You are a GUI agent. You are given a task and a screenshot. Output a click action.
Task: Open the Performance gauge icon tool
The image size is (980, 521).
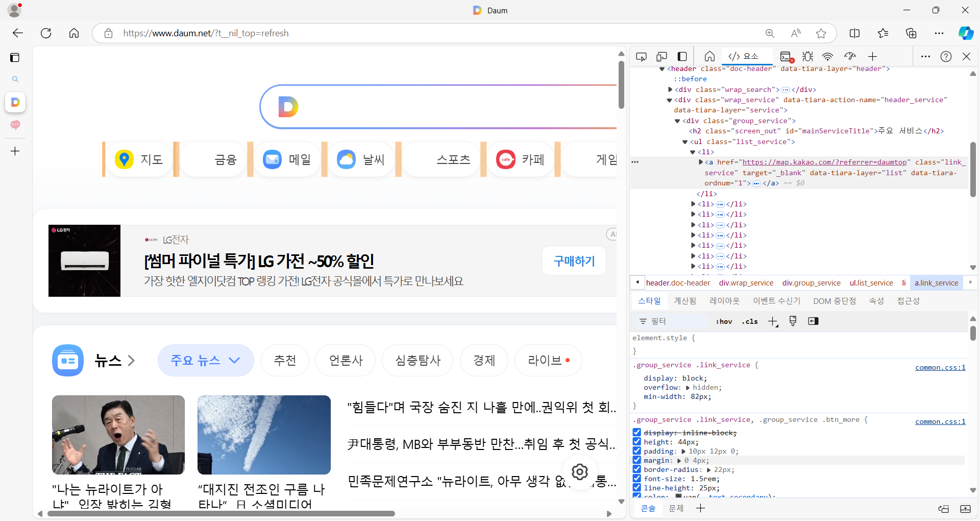pos(850,57)
